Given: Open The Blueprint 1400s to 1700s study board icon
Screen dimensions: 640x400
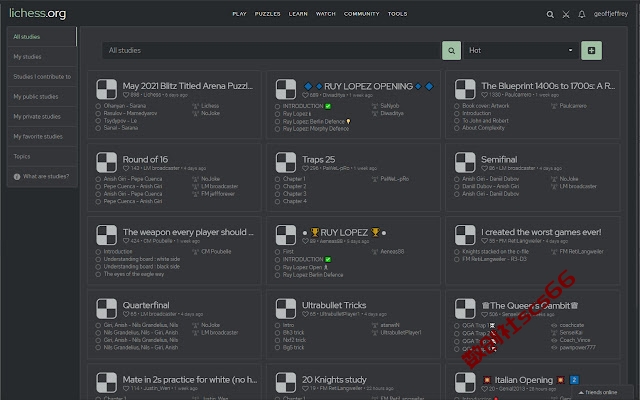Looking at the screenshot, I should [465, 89].
